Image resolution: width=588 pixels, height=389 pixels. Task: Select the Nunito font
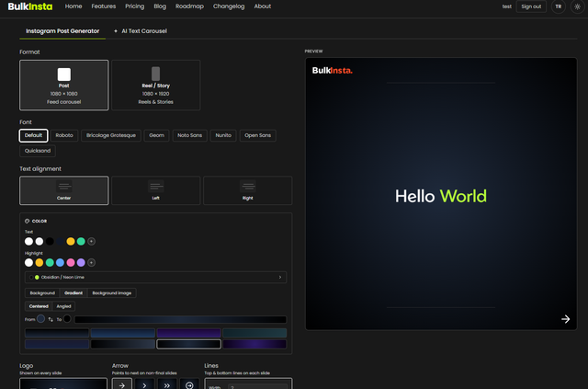pyautogui.click(x=223, y=135)
